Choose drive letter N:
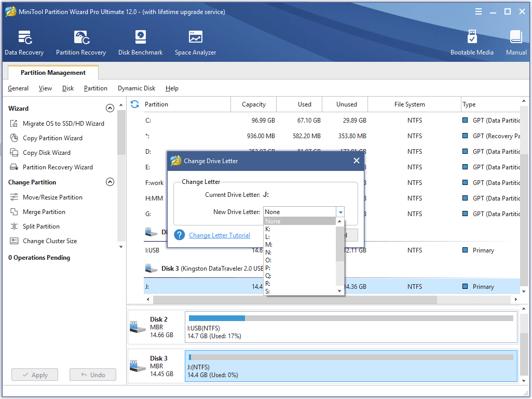The width and height of the screenshot is (532, 399). [299, 252]
